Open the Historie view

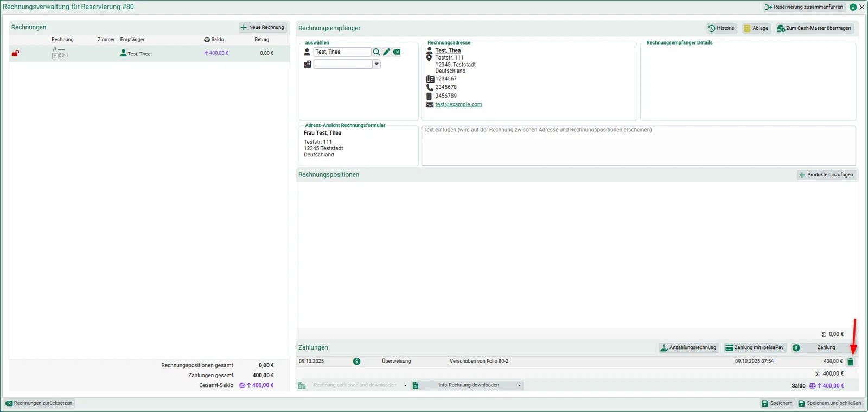[722, 28]
